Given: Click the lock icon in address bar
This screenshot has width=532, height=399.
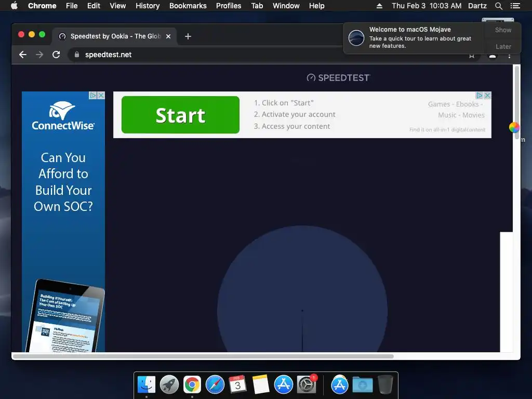Looking at the screenshot, I should (77, 54).
